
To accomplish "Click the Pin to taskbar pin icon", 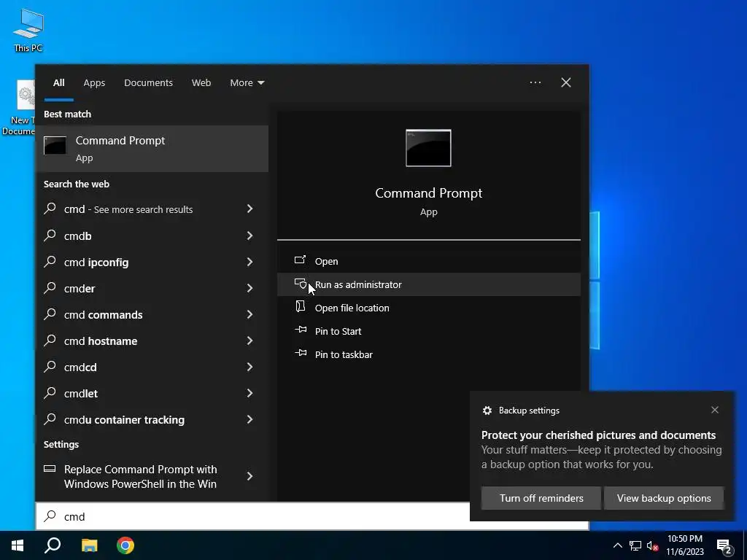I will point(301,353).
